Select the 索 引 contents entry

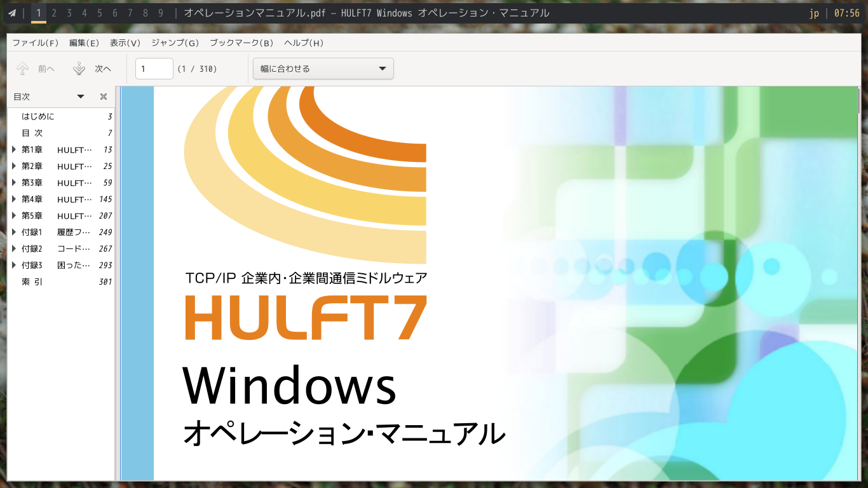[x=61, y=281]
